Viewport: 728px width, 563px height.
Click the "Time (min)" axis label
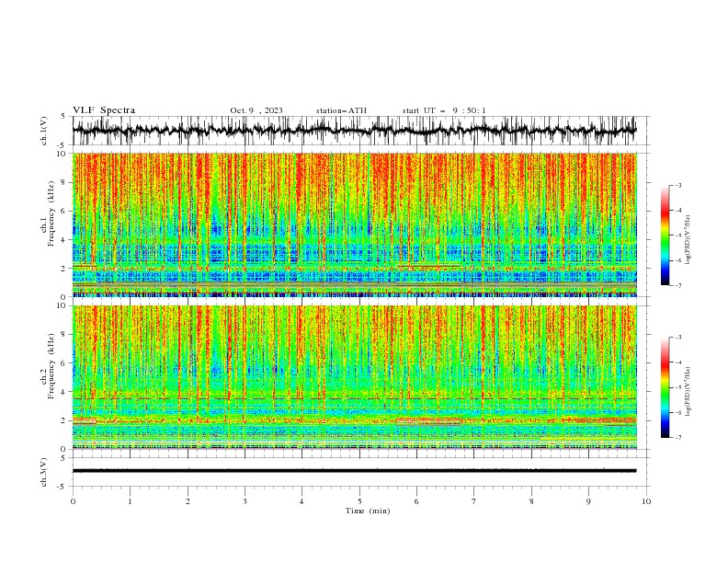click(x=368, y=511)
